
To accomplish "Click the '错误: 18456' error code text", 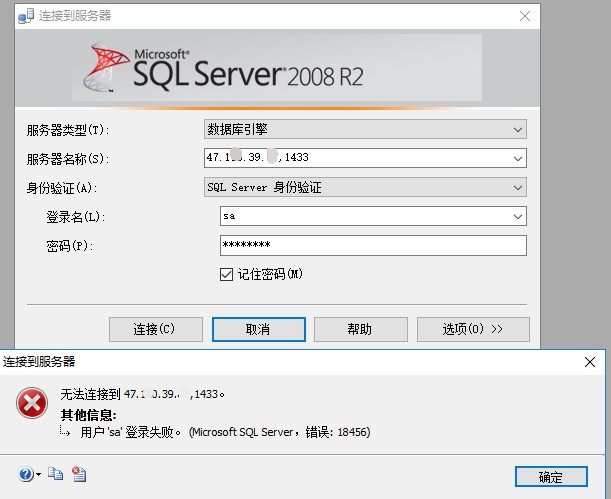I will (x=337, y=432).
